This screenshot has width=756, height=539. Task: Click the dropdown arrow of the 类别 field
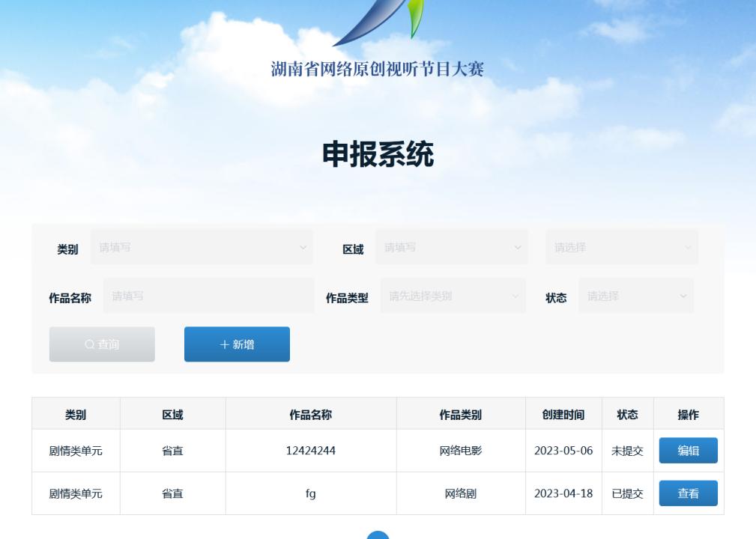pos(303,247)
